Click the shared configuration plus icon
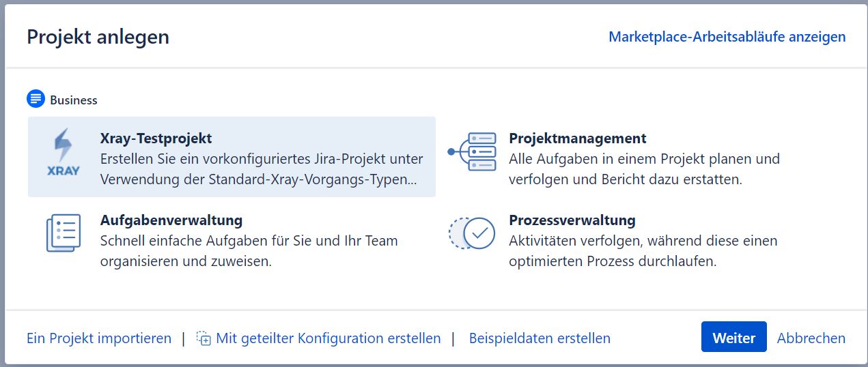This screenshot has width=868, height=367. click(204, 338)
